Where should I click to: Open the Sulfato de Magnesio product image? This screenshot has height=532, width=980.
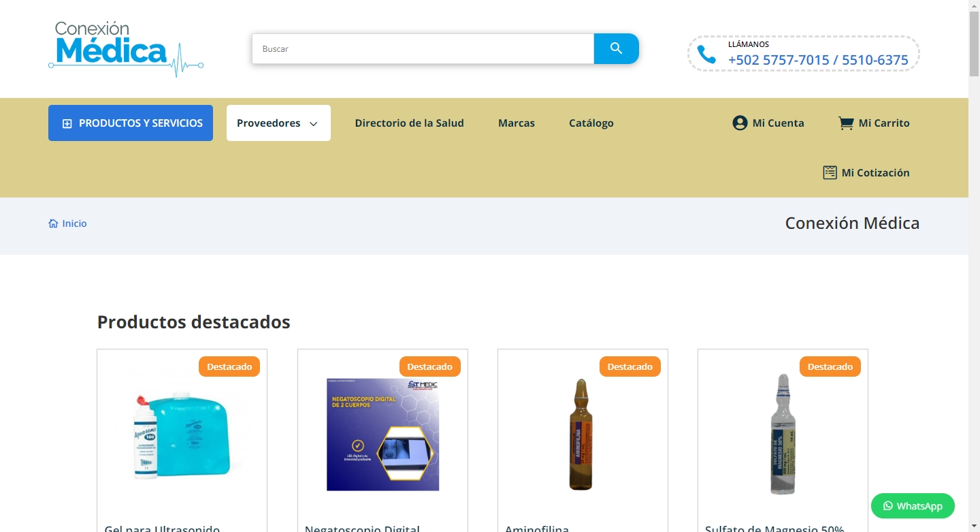pyautogui.click(x=783, y=434)
